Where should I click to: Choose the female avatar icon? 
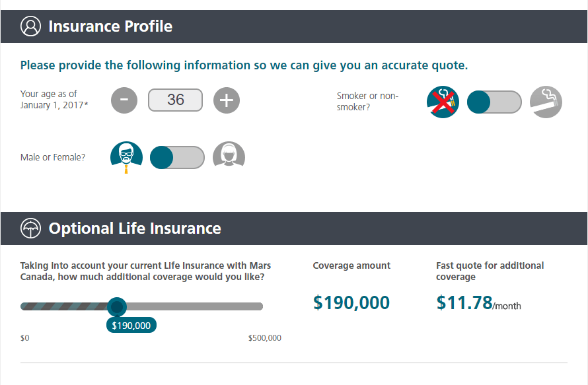(229, 154)
